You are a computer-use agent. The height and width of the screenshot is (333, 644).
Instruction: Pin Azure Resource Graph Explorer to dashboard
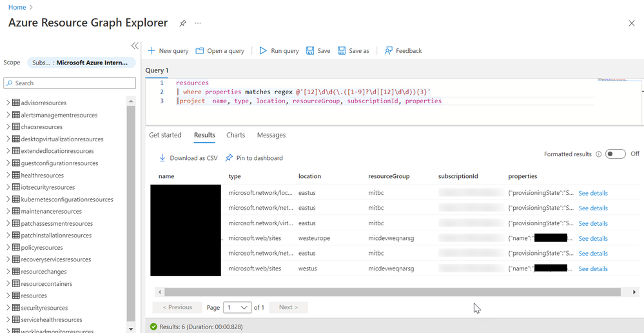click(x=183, y=23)
